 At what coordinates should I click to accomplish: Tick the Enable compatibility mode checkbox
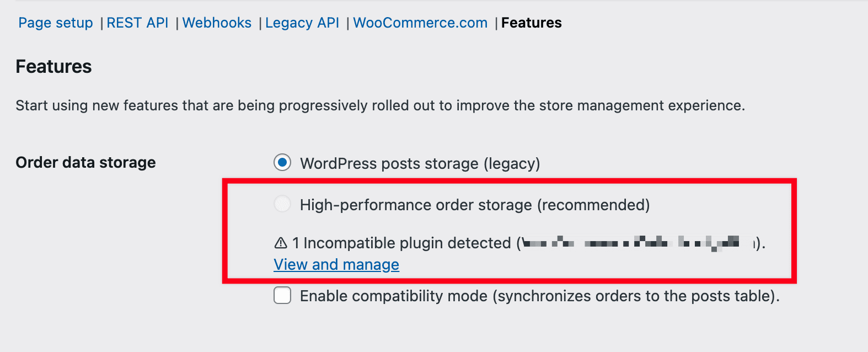coord(282,296)
